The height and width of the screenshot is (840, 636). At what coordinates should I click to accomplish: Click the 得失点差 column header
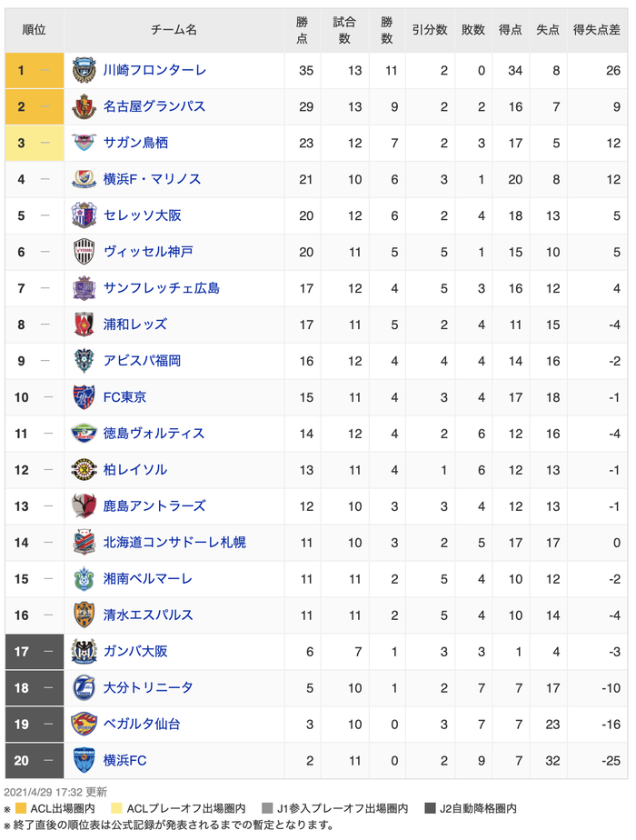tap(596, 30)
